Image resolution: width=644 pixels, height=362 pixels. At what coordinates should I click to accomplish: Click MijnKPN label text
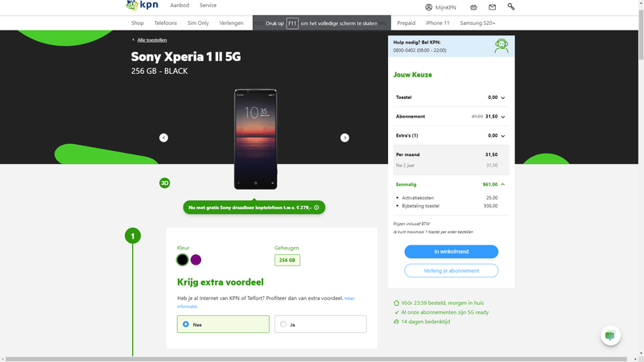click(x=446, y=7)
